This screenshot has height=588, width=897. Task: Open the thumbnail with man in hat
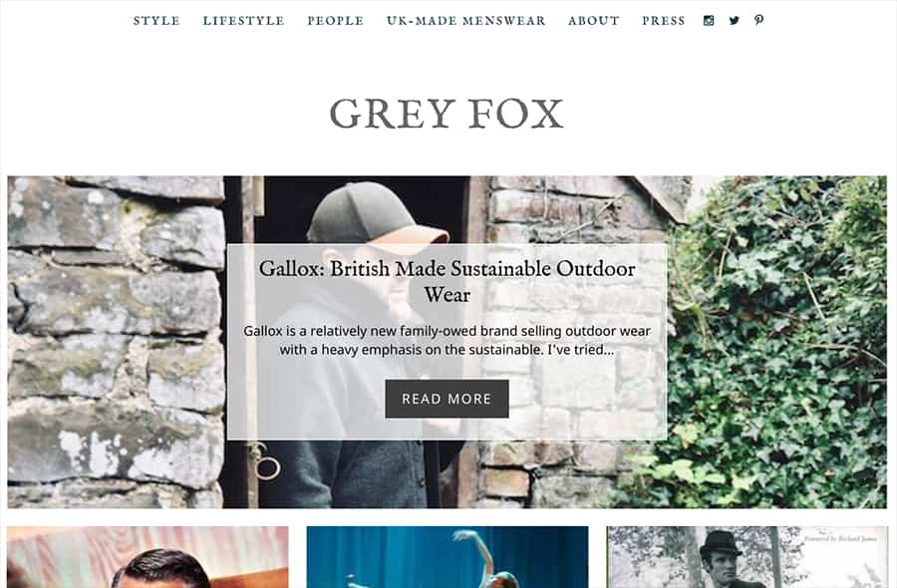747,557
